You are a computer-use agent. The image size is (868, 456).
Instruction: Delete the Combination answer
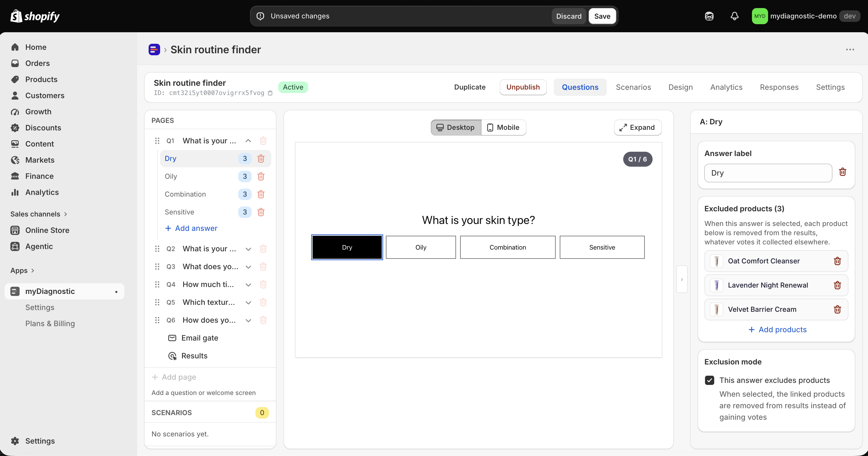(261, 194)
